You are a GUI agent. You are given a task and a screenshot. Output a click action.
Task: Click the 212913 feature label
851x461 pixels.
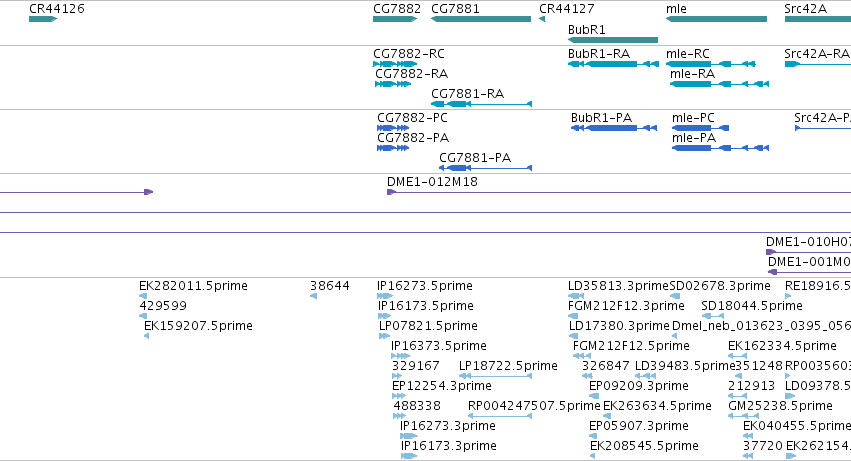(752, 387)
